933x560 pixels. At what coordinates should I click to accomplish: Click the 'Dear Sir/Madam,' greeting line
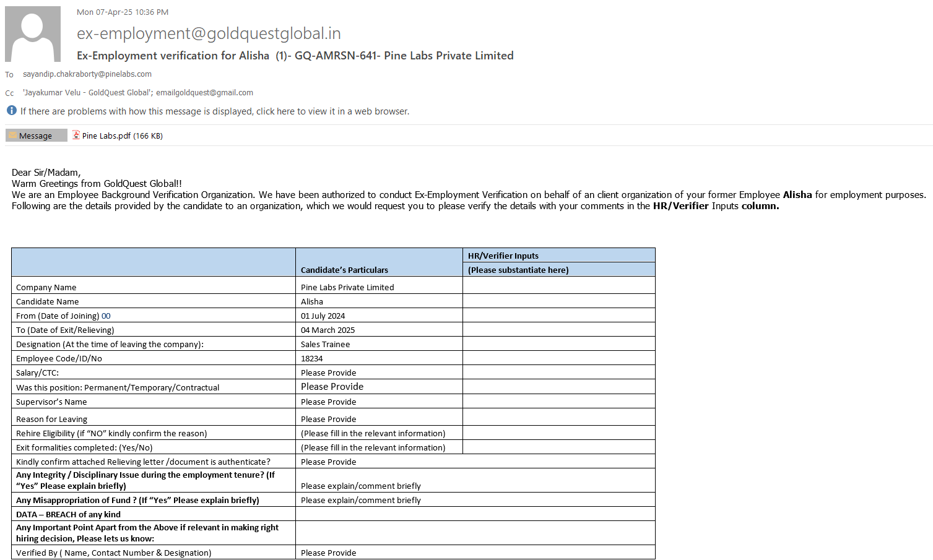click(x=46, y=173)
